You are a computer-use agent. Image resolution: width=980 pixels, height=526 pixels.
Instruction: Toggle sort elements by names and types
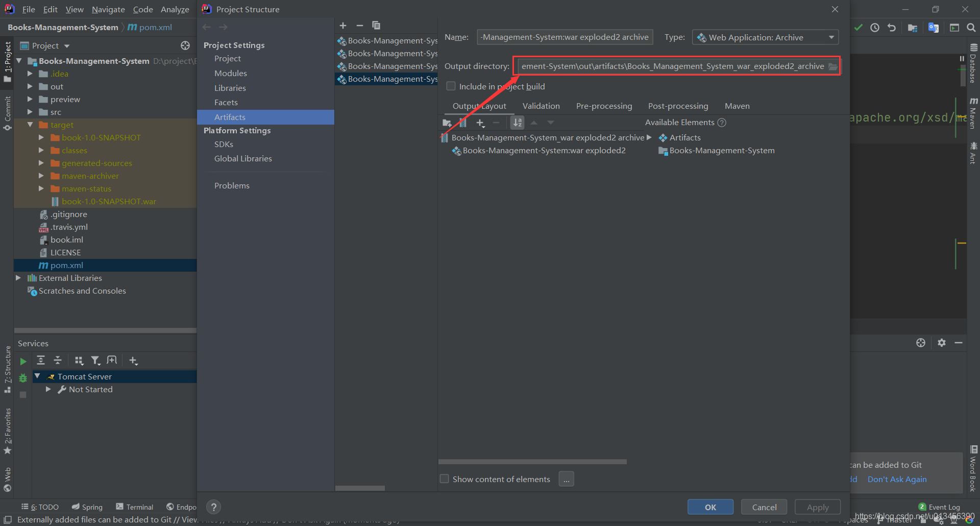pos(517,123)
